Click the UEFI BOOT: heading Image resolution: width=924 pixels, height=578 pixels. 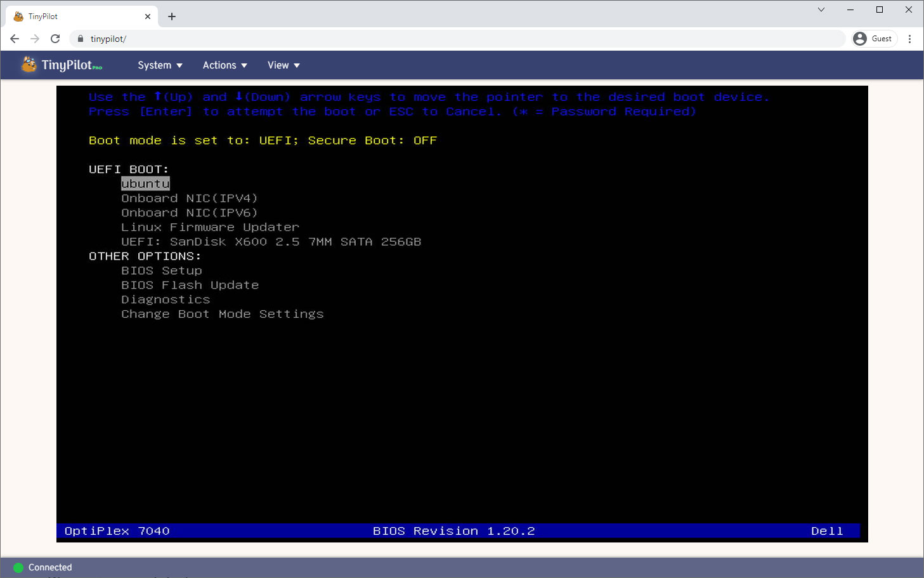point(129,169)
